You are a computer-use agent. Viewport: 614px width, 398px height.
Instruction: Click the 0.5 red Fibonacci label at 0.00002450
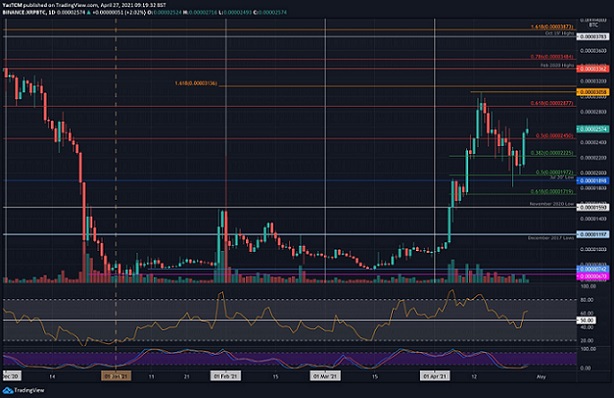tap(554, 136)
